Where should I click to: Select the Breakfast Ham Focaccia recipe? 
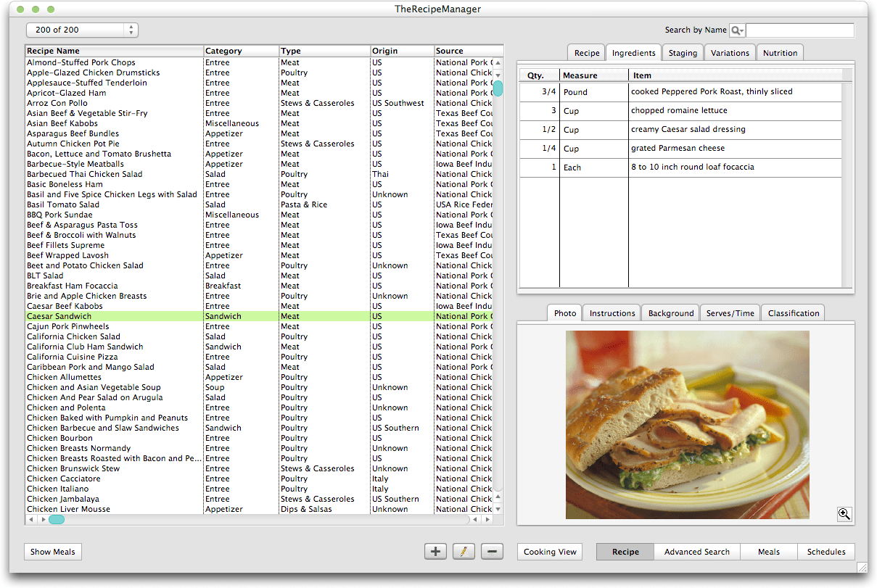coord(259,286)
